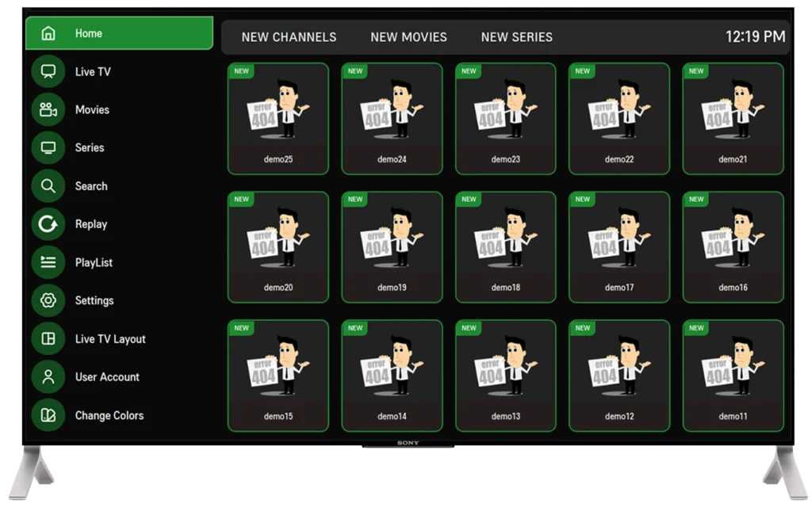
Task: Click the NEW badge on demo21
Action: [x=696, y=71]
